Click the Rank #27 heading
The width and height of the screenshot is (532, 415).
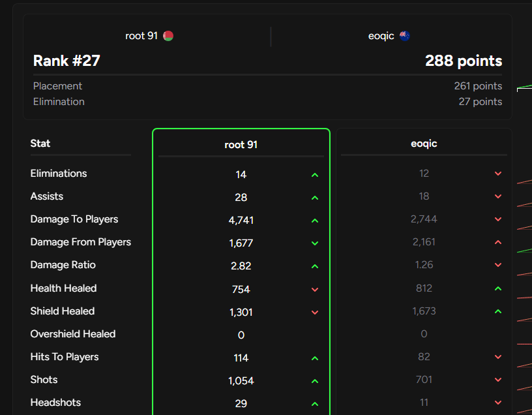[66, 61]
